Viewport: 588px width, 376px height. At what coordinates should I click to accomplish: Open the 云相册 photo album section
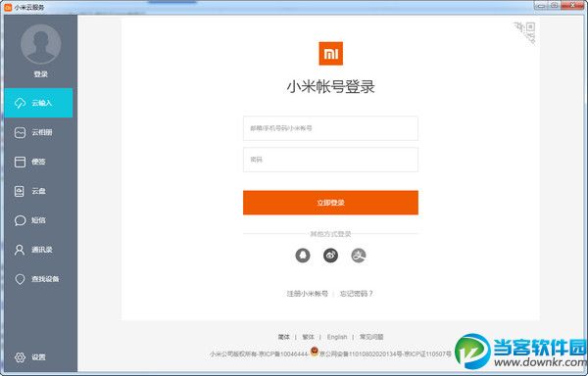pyautogui.click(x=38, y=132)
